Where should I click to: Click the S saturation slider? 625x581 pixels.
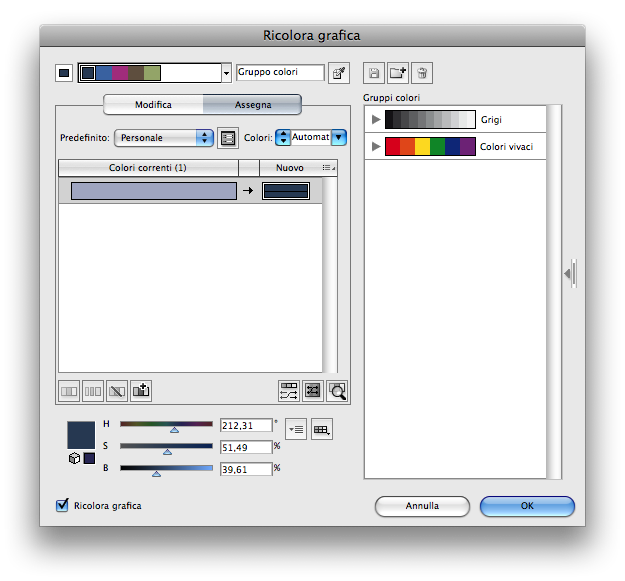coord(166,447)
